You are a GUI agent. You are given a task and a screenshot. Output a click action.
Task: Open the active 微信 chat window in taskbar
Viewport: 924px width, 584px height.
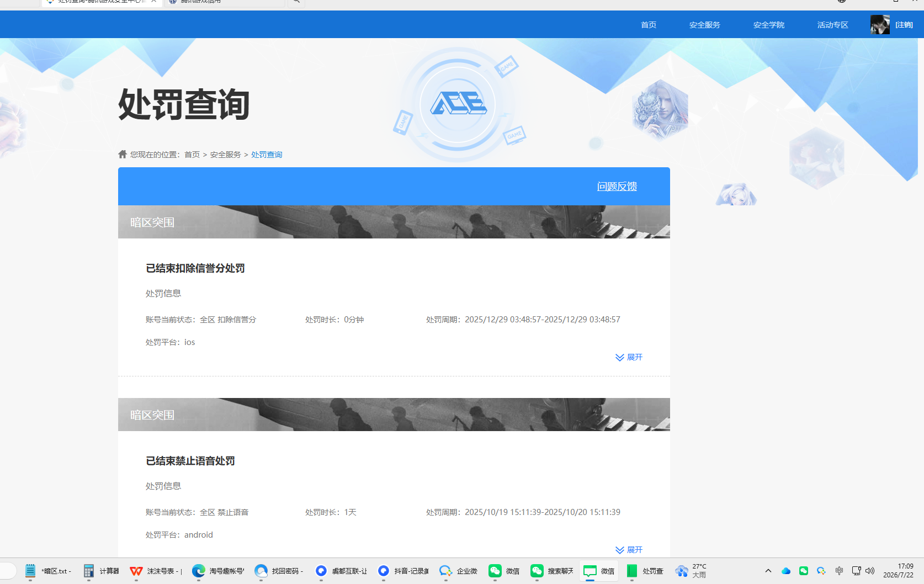(599, 571)
